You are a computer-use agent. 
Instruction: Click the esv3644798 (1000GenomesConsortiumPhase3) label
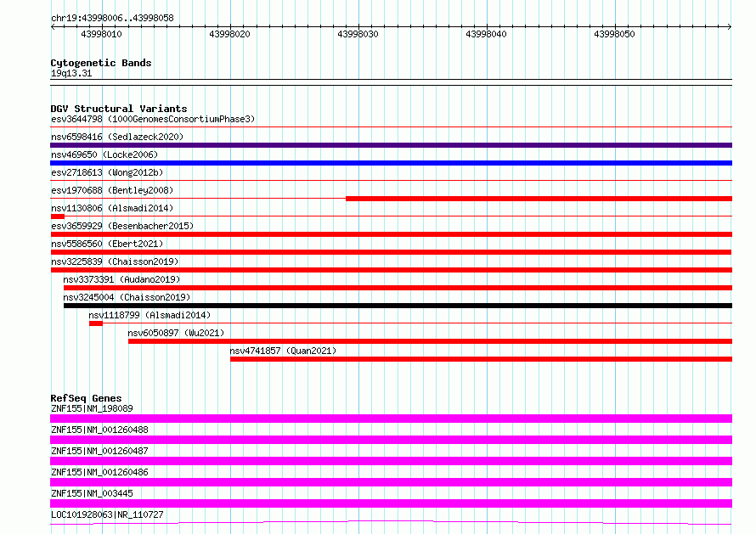click(153, 119)
